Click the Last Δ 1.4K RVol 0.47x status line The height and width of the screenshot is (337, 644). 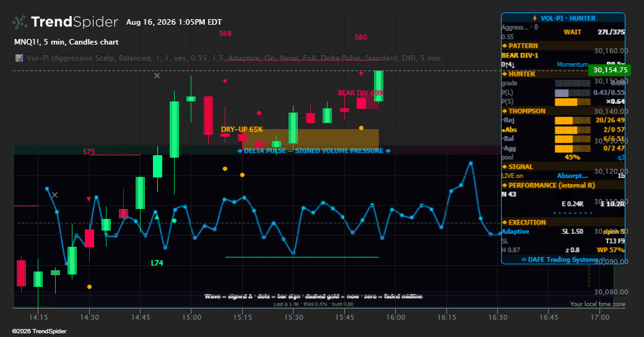tap(313, 304)
